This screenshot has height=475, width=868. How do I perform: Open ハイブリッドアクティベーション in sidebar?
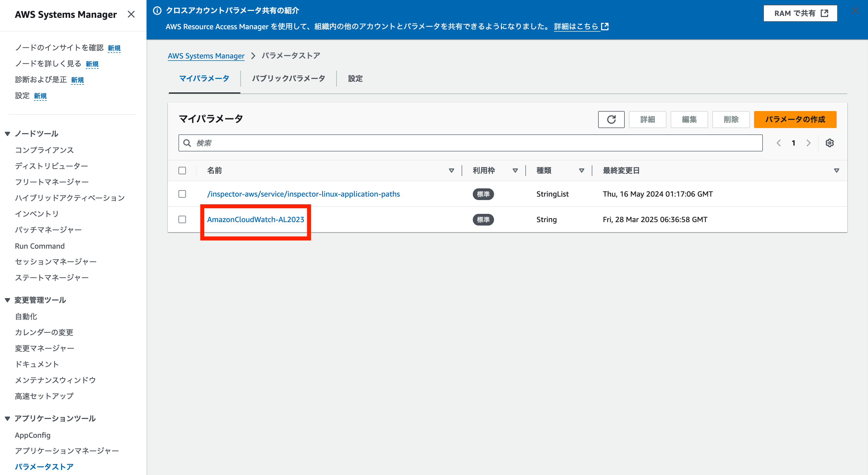(70, 198)
